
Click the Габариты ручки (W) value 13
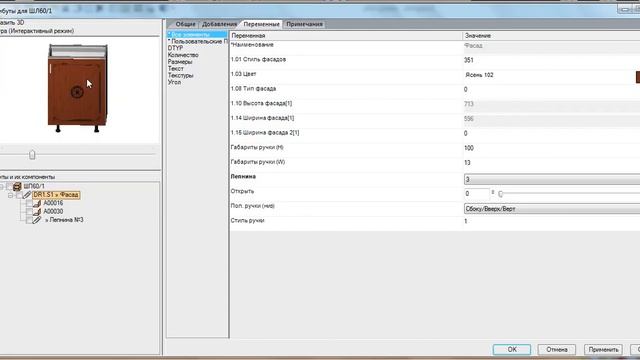point(467,163)
